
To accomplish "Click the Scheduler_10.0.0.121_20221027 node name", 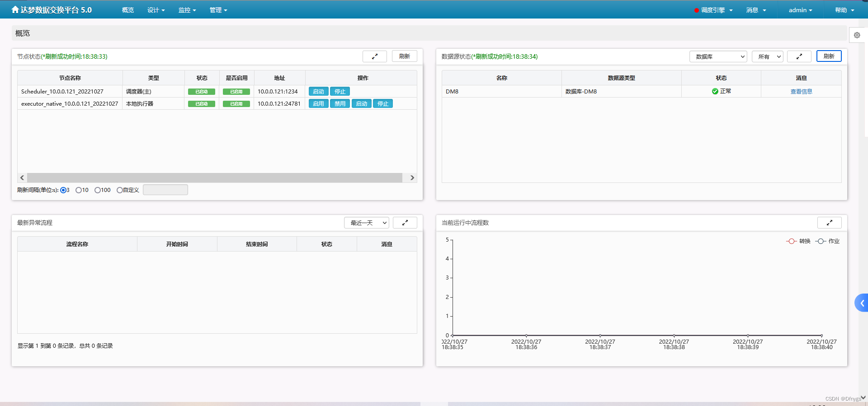I will (62, 91).
